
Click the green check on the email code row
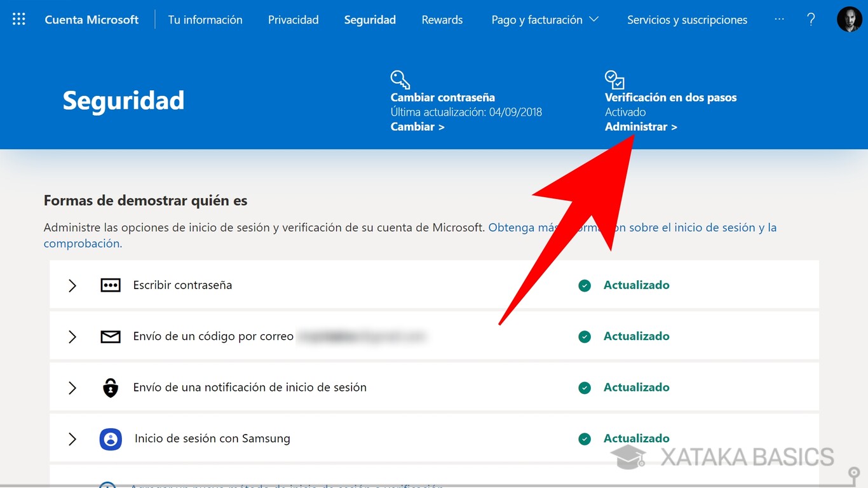pos(585,336)
